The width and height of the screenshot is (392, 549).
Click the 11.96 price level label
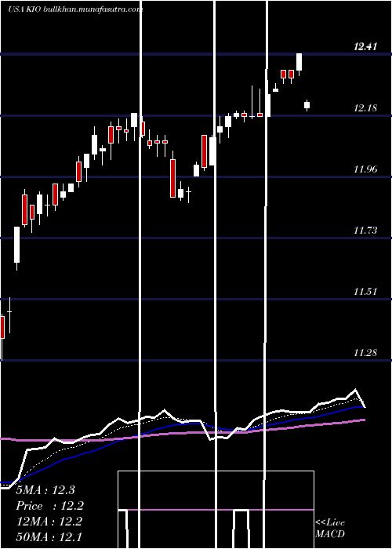point(365,169)
